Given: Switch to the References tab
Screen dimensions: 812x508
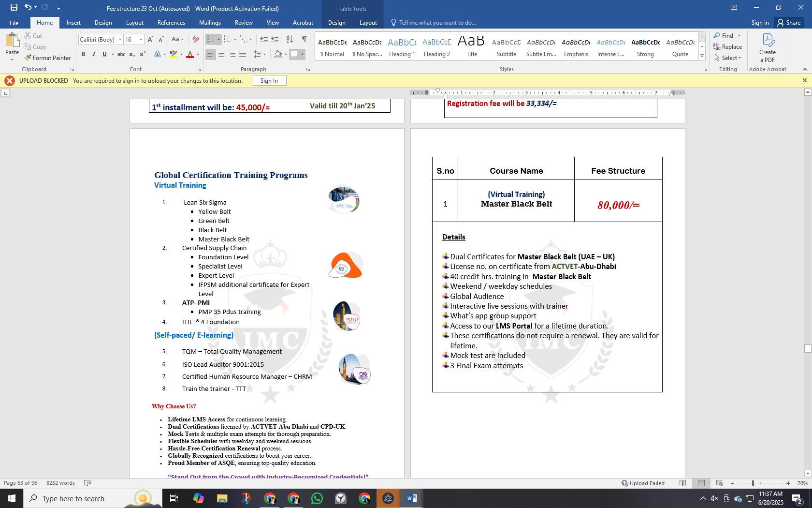Looking at the screenshot, I should [x=171, y=23].
